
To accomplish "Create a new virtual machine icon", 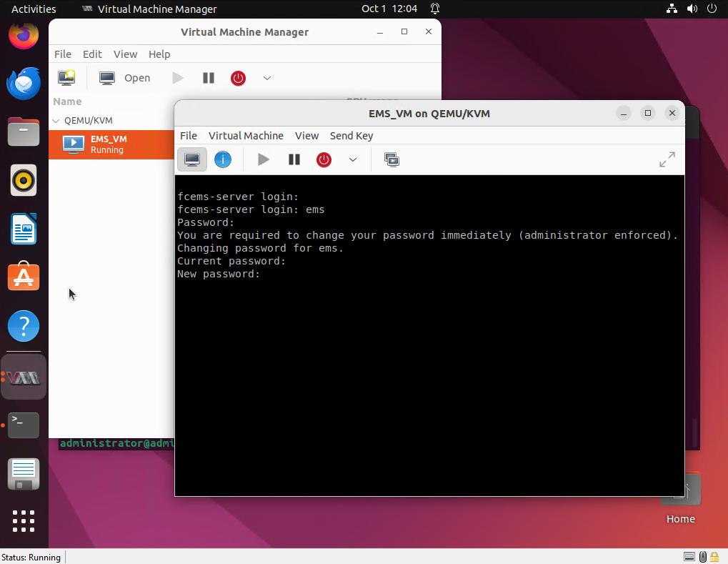I will 67,78.
